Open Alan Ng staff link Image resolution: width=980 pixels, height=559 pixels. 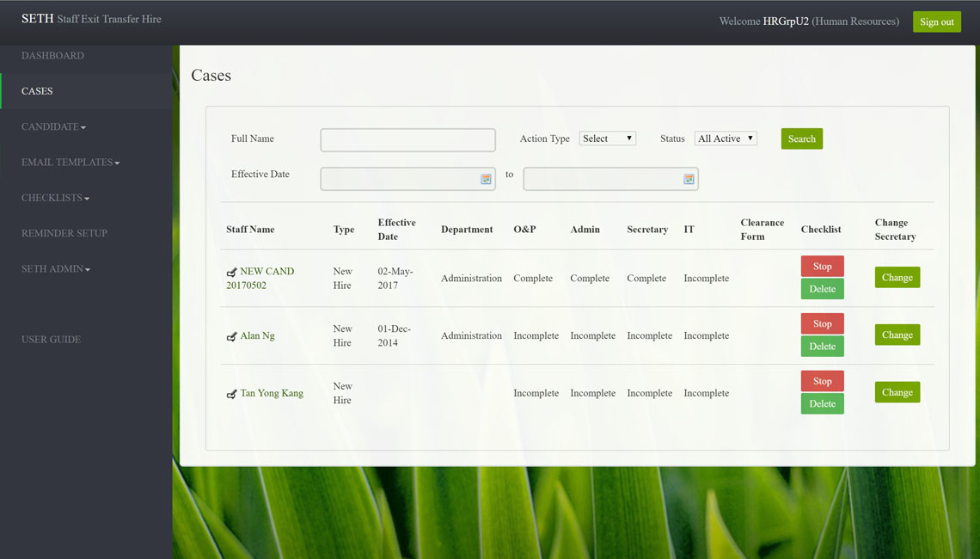[258, 335]
